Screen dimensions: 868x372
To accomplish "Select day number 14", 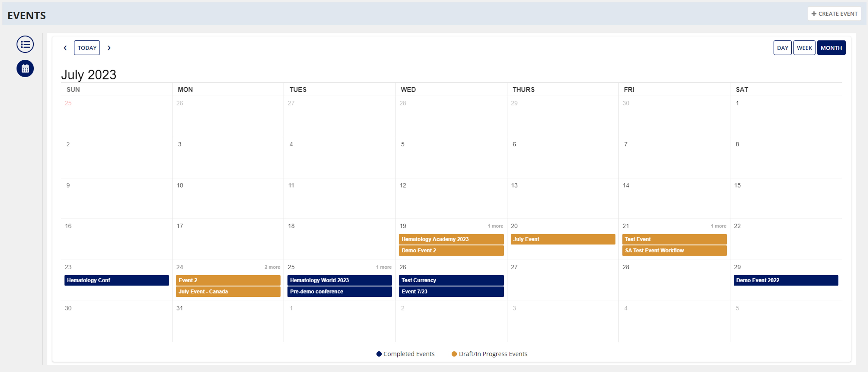I will click(x=626, y=186).
